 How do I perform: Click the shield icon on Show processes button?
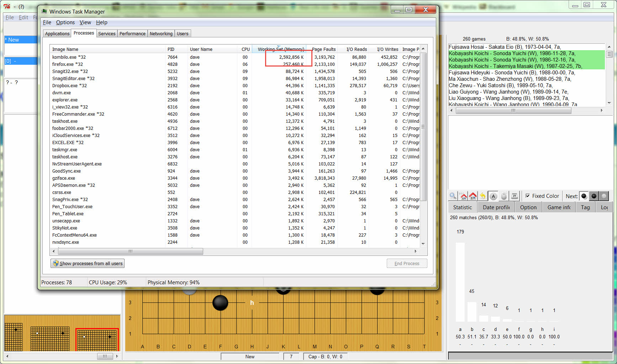56,263
